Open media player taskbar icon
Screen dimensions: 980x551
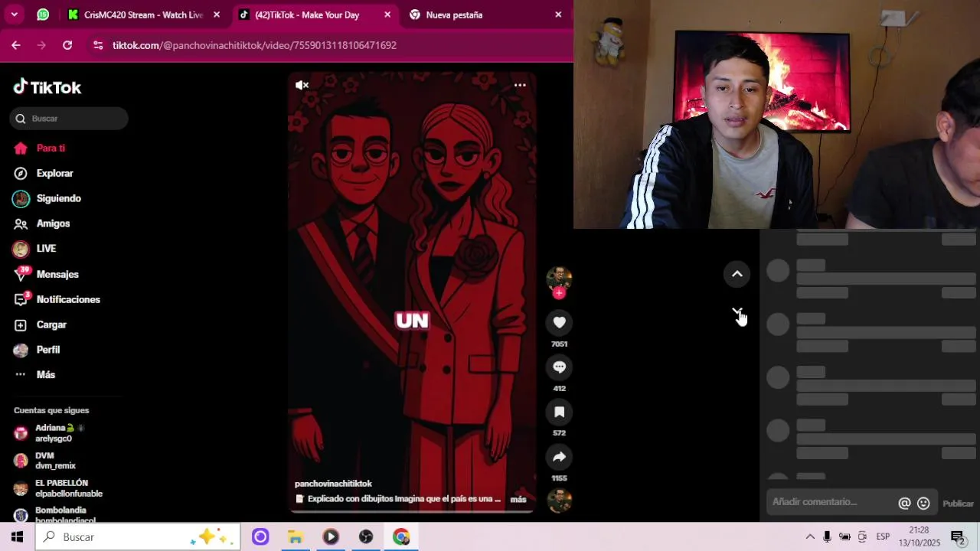tap(331, 537)
